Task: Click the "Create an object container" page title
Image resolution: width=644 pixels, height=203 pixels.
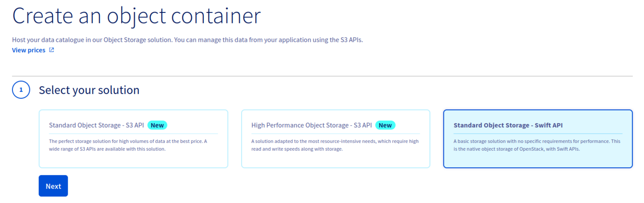Action: 136,16
